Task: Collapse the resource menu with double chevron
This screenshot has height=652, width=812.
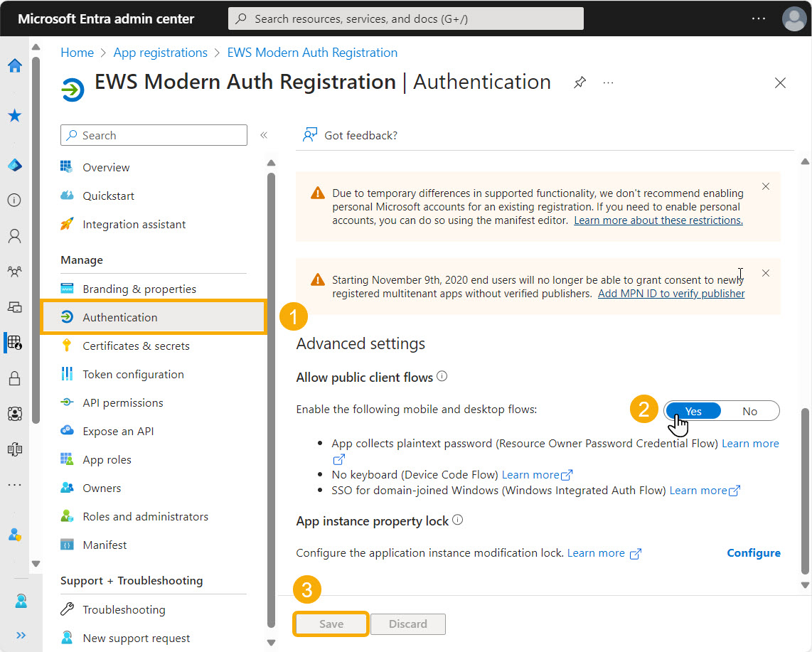Action: tap(264, 135)
